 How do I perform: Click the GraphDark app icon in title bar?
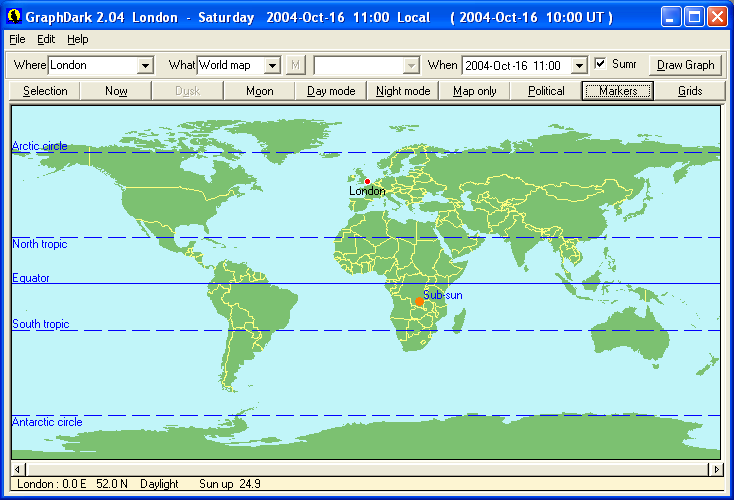point(14,16)
